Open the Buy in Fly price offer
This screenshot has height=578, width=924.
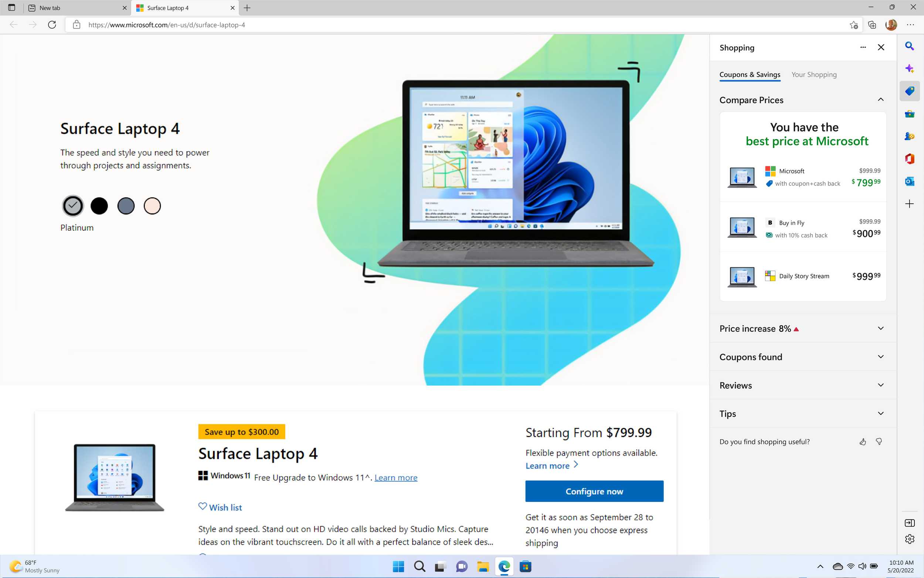(x=802, y=227)
